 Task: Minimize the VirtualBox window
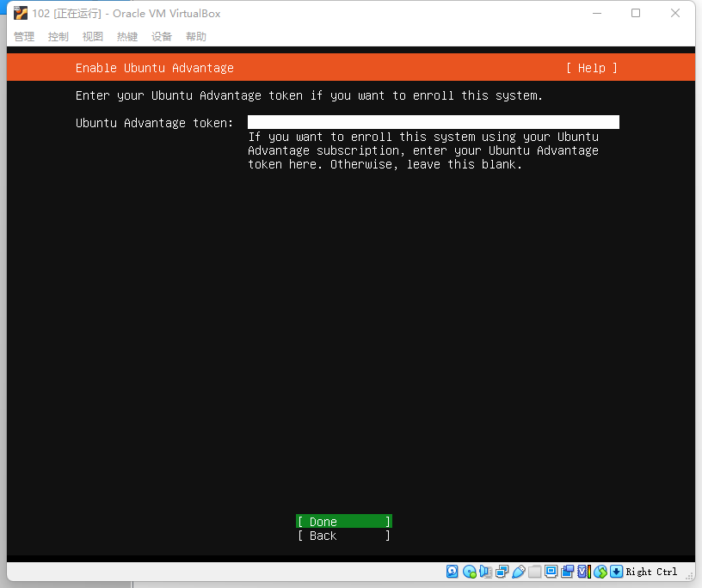point(597,14)
